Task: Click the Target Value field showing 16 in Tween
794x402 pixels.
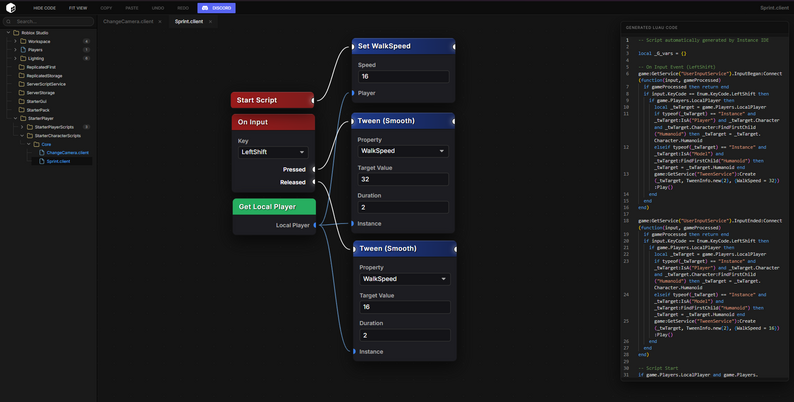Action: point(405,307)
